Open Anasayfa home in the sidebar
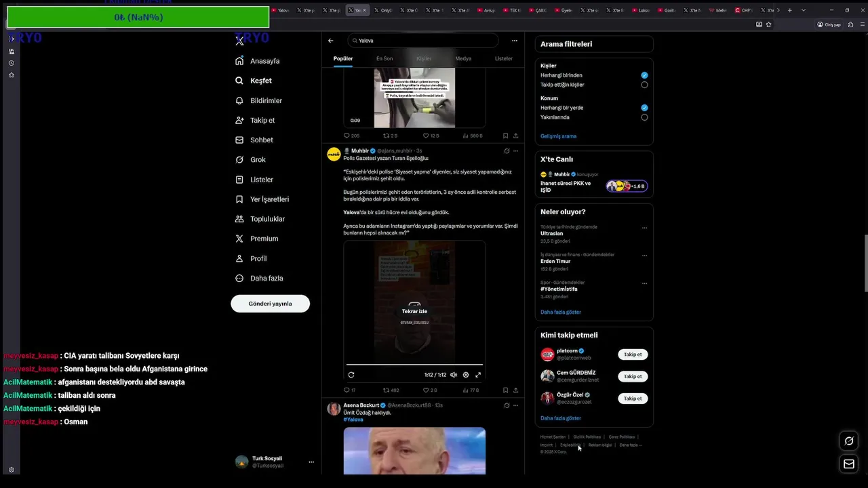Screen dimensions: 868x488 click(257, 61)
